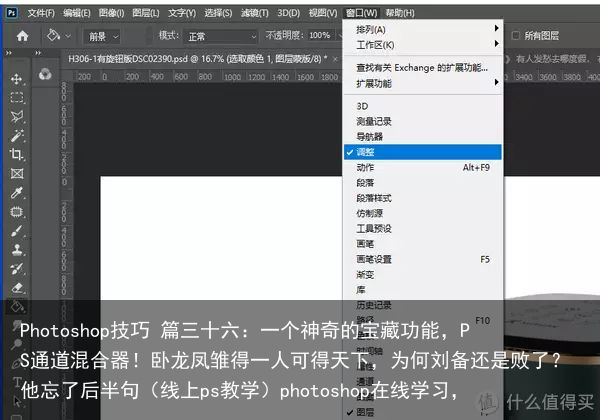Choose 段落 panel entry
Viewport: 600px width, 420px height.
pyautogui.click(x=423, y=182)
